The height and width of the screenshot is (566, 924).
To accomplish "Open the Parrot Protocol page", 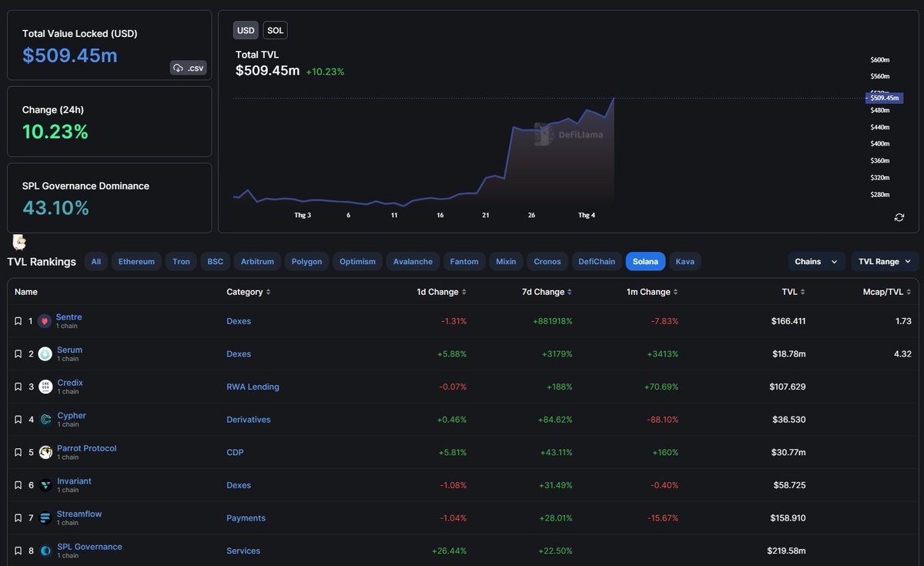I will 87,448.
